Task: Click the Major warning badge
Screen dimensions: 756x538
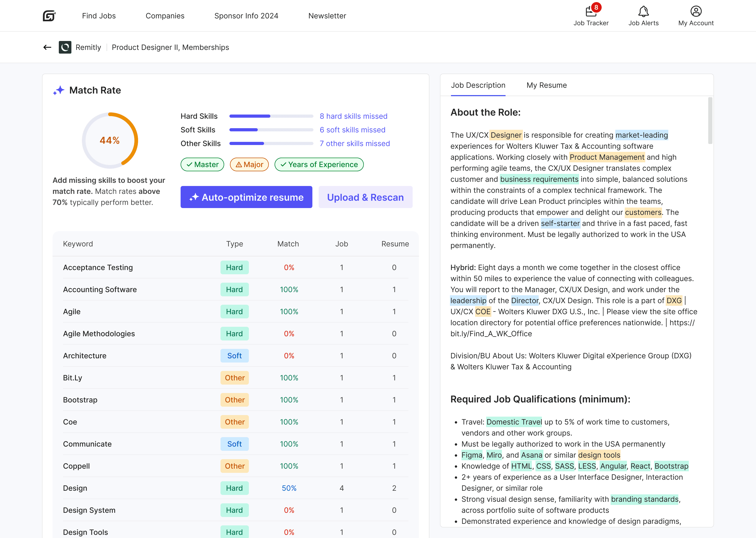Action: click(x=249, y=164)
